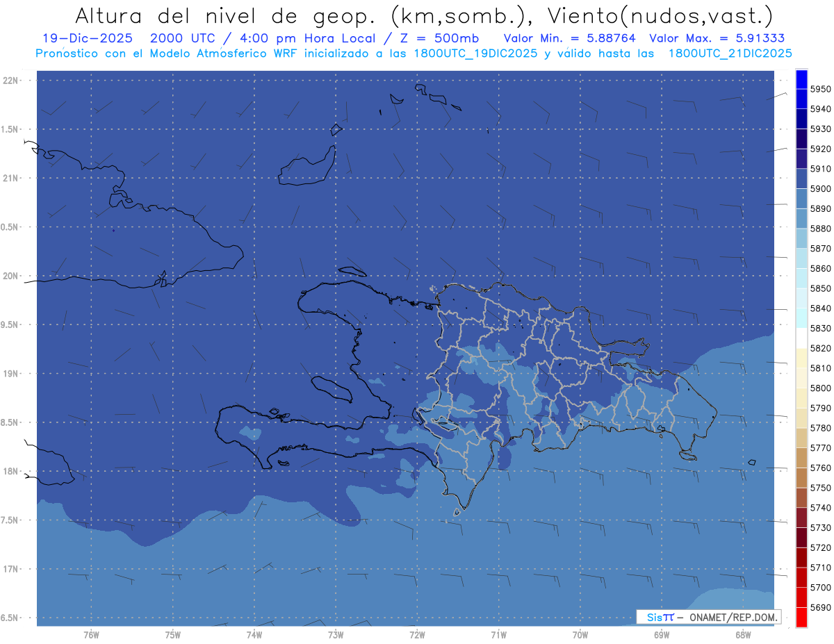Screen dimensions: 834x644
Task: Click the 5850 value on the color scale
Action: click(x=821, y=288)
